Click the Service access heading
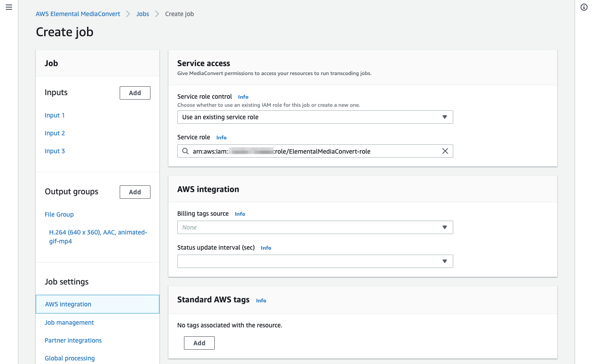 pos(204,63)
